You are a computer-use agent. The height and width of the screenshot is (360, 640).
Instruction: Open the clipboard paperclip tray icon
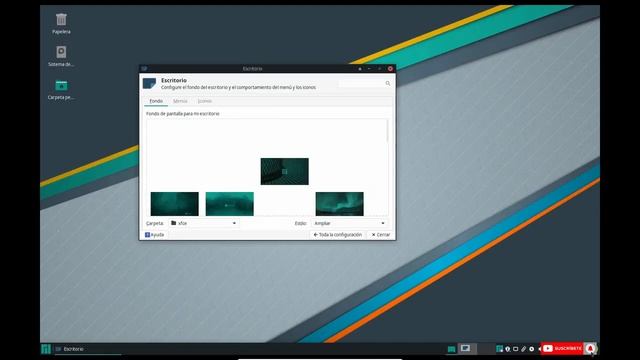(524, 349)
